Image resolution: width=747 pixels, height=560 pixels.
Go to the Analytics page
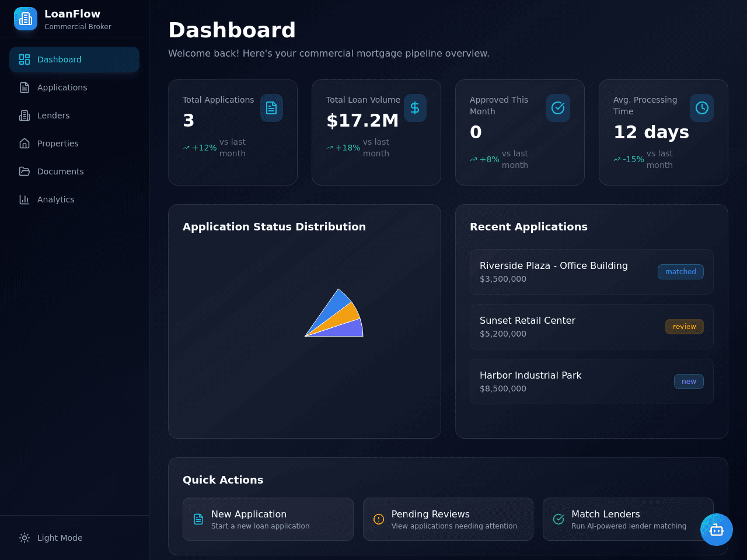tap(74, 199)
